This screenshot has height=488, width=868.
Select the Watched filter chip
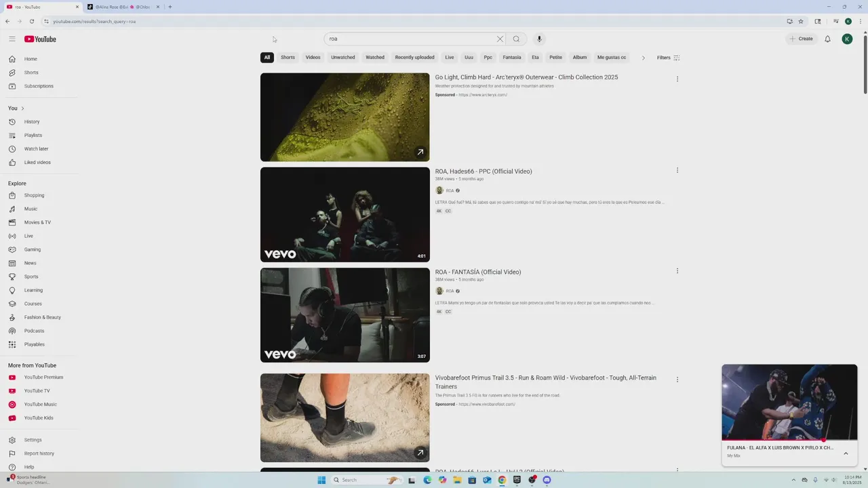(375, 58)
